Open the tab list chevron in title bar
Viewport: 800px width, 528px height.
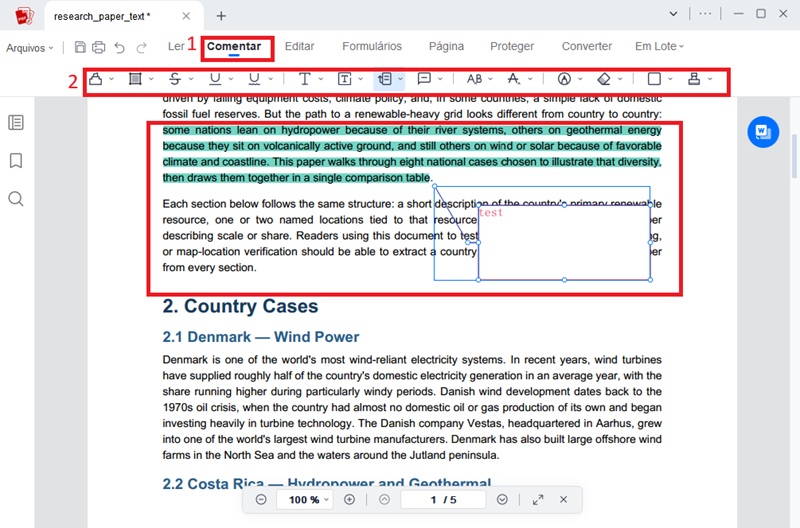pyautogui.click(x=673, y=14)
